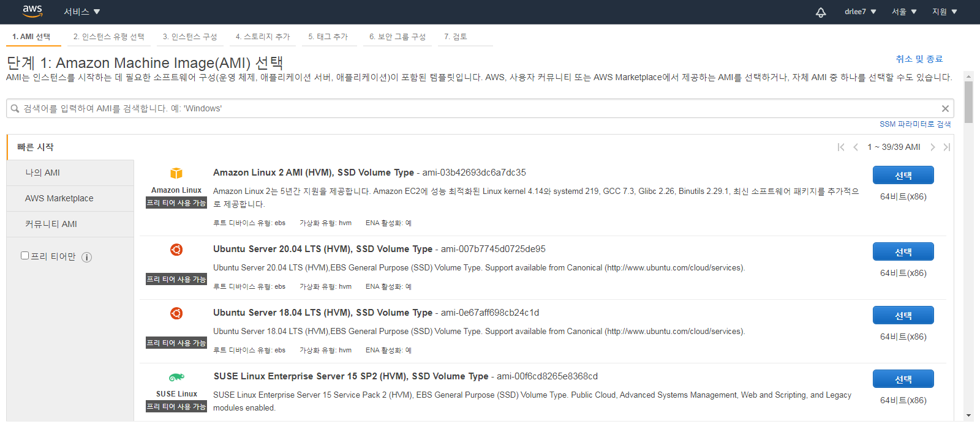This screenshot has width=980, height=424.
Task: Click the SUSE chameleon logo icon
Action: coord(176,378)
